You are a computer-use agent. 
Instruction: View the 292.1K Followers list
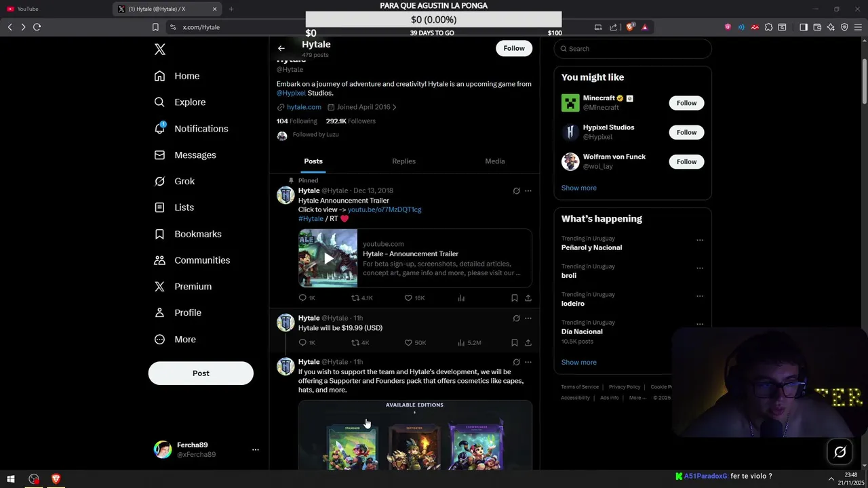351,121
